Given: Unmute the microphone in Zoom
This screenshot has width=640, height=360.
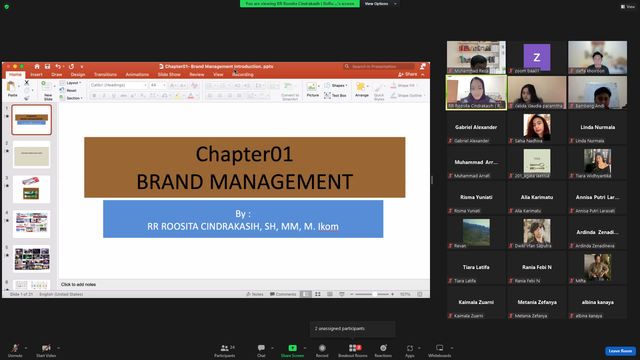Looking at the screenshot, I should point(15,351).
